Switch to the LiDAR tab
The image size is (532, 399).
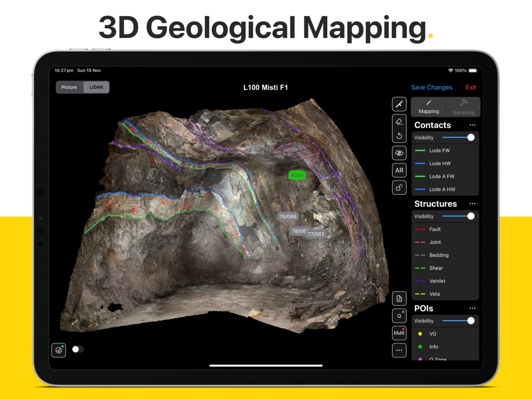96,87
